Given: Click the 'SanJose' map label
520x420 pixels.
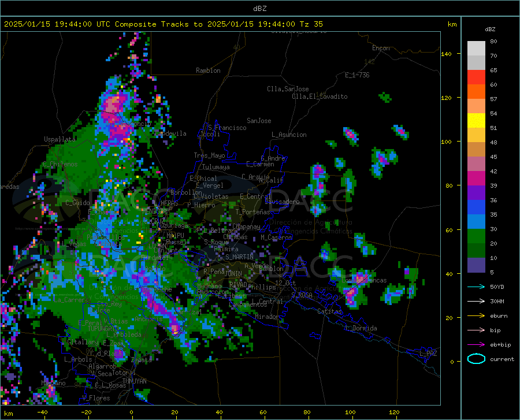Looking at the screenshot, I should pos(259,121).
